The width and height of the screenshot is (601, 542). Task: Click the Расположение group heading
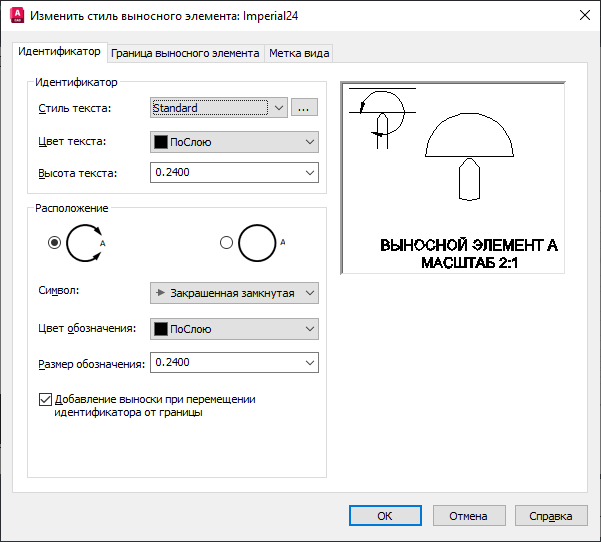pos(72,208)
